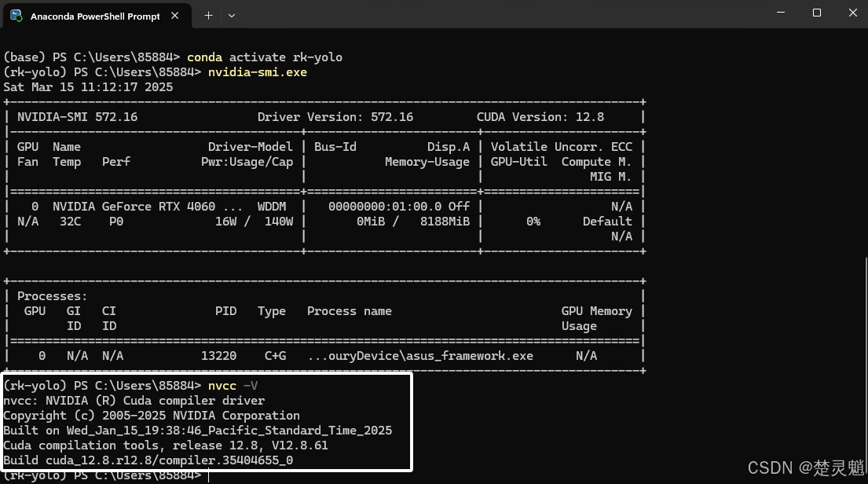Click the 'Memory-Usage' column header
Screen dimensions: 868x484
pos(427,162)
